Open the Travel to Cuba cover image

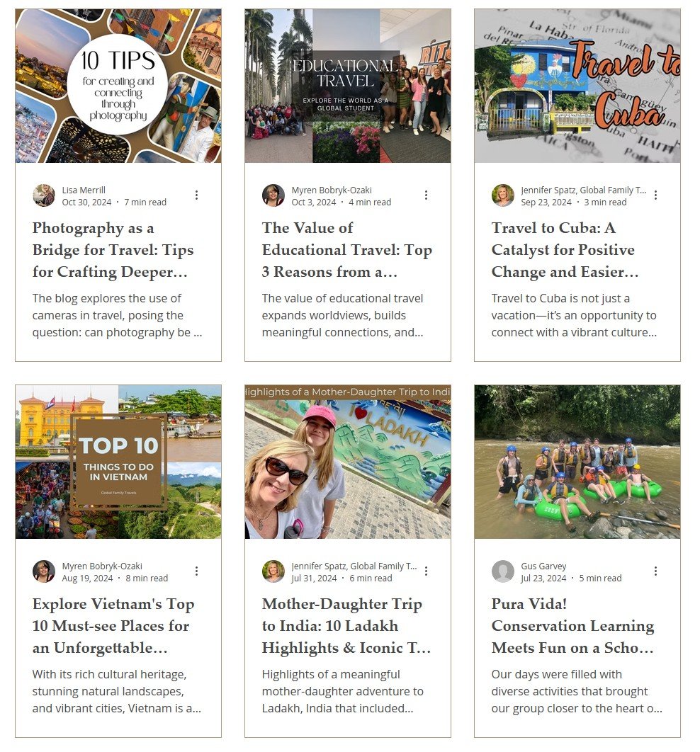coord(577,86)
